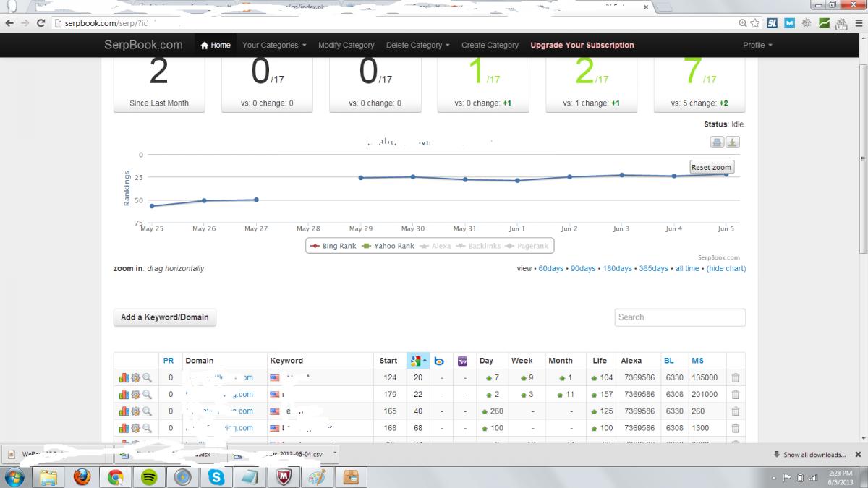
Task: Open chart icon for Start 179 row
Action: click(124, 394)
